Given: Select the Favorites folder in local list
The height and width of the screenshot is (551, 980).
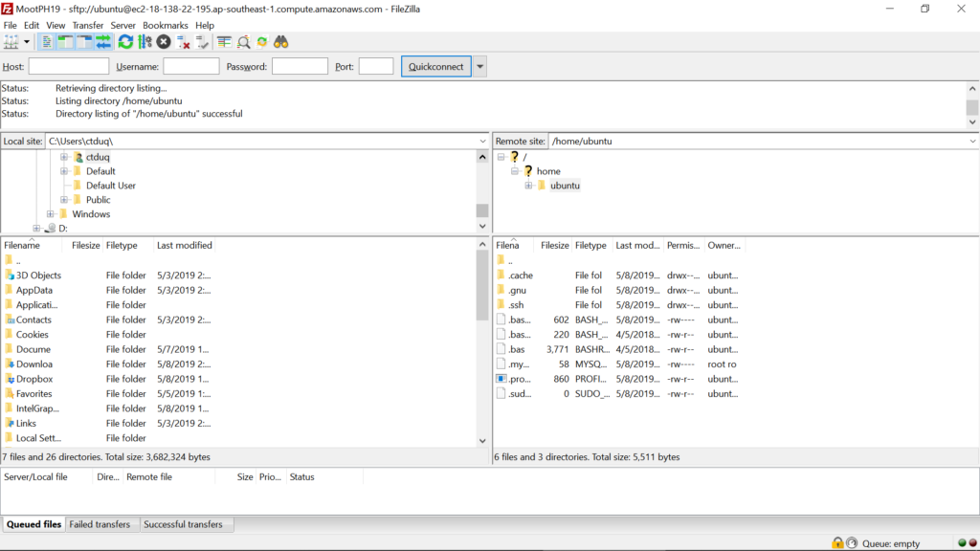Looking at the screenshot, I should click(33, 394).
